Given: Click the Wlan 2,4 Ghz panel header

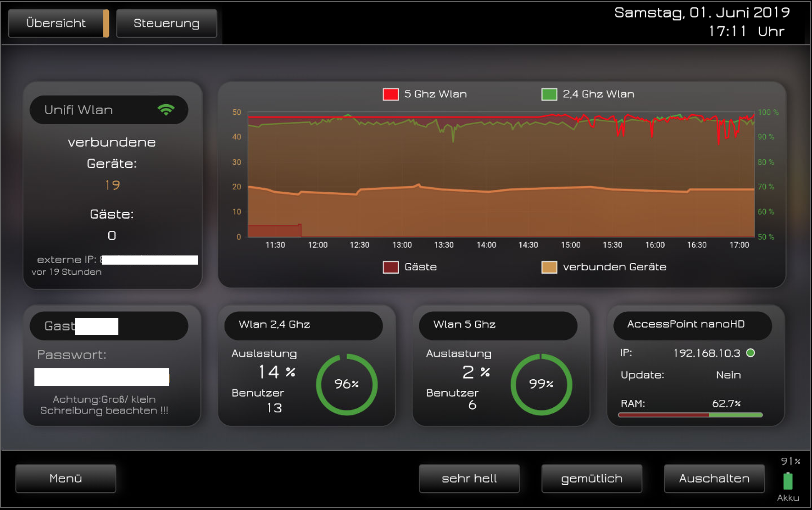Looking at the screenshot, I should pyautogui.click(x=304, y=326).
